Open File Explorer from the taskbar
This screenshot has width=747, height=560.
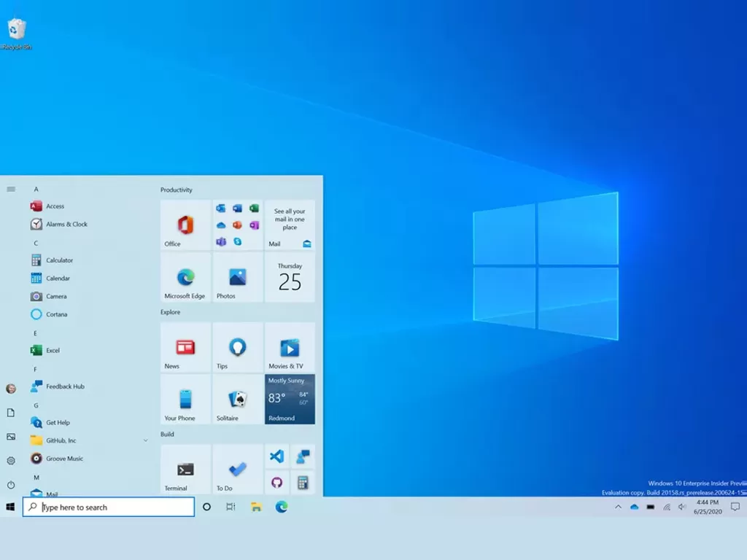tap(256, 507)
